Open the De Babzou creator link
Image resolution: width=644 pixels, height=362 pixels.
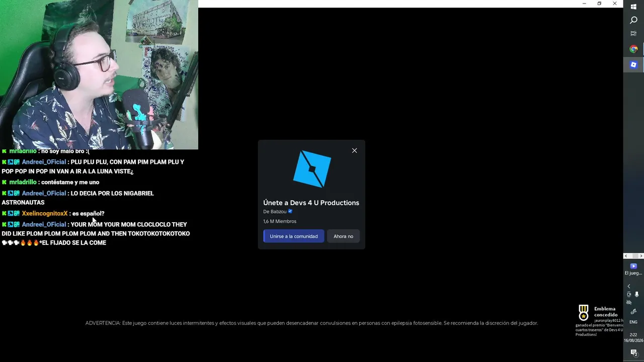[x=275, y=212]
